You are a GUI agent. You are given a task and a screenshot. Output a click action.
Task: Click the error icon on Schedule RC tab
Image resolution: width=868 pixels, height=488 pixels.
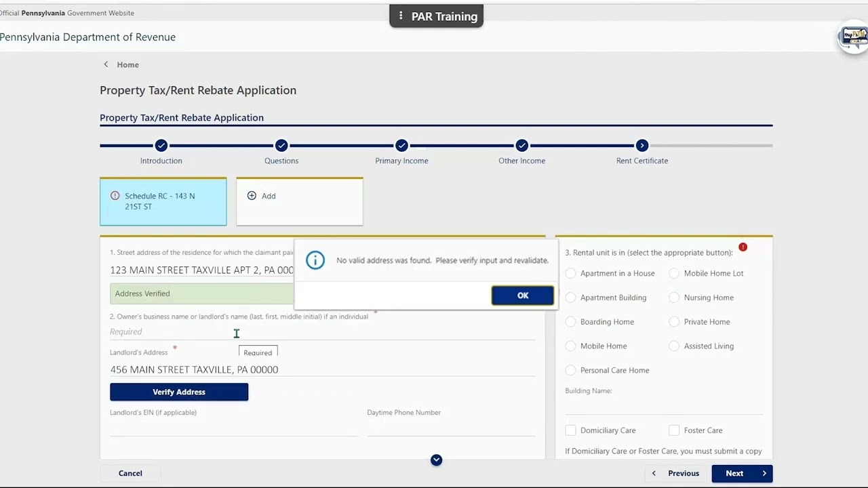click(115, 196)
